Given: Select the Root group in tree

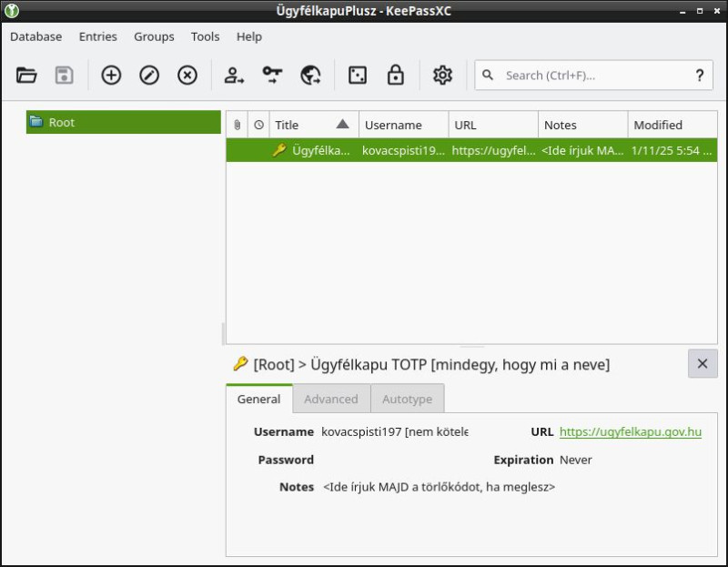Looking at the screenshot, I should coord(124,122).
